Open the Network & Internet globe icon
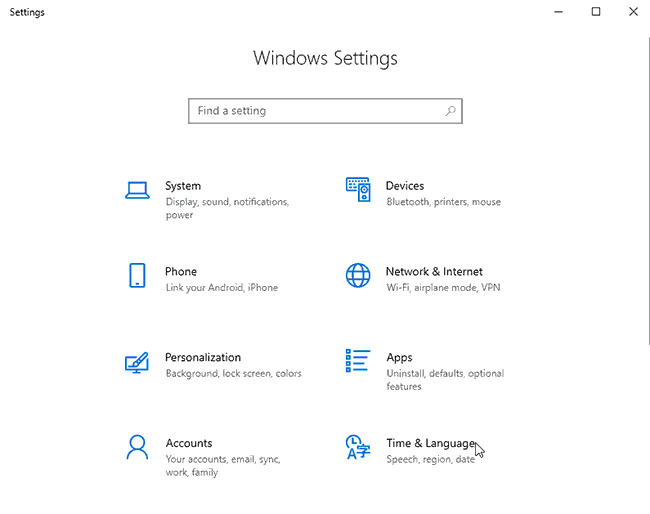The width and height of the screenshot is (650, 514). 358,275
